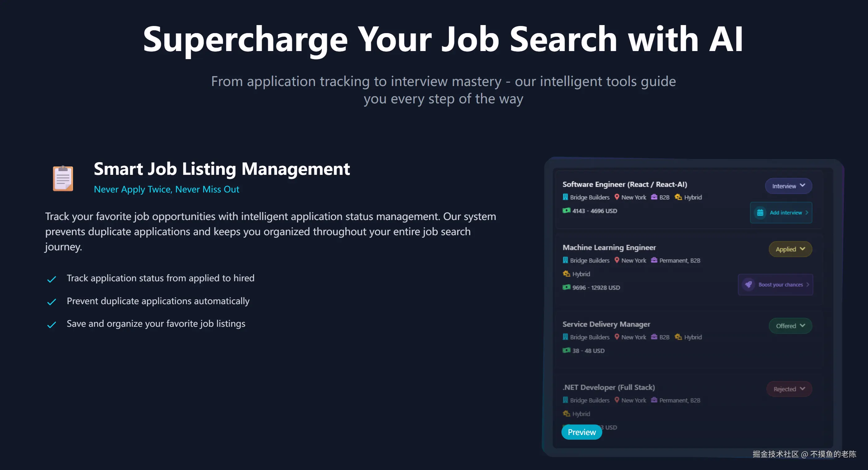Click the Add interview button
The height and width of the screenshot is (470, 868).
[x=781, y=213]
